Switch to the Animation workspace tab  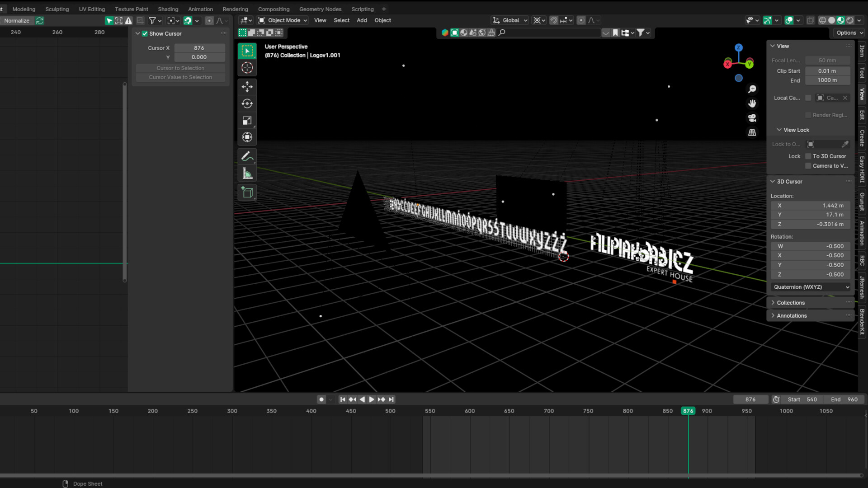click(x=200, y=9)
